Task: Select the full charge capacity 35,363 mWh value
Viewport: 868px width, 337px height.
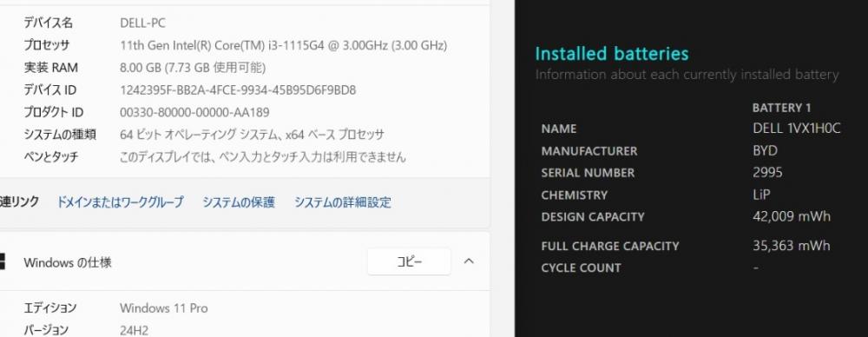Action: (792, 246)
